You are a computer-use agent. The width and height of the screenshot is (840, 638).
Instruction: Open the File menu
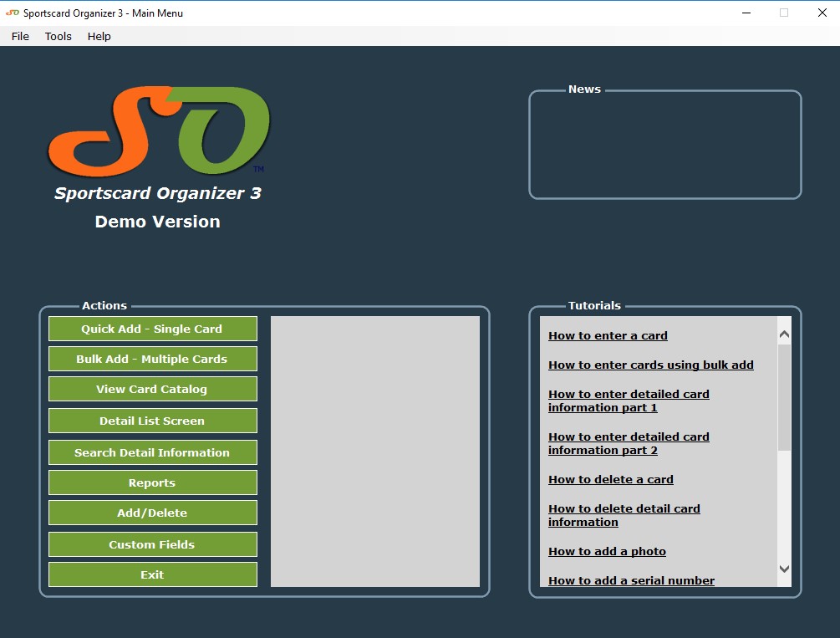18,36
